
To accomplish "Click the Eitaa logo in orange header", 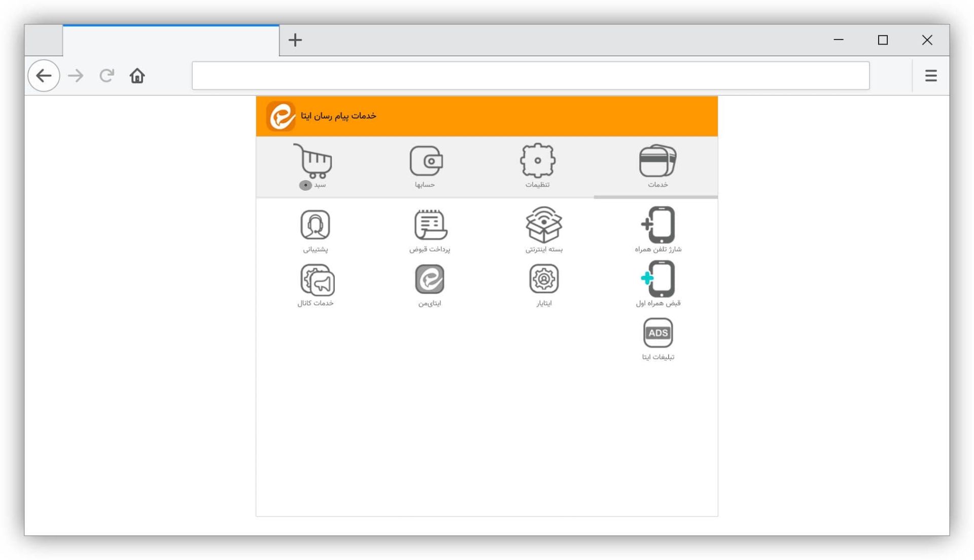I will point(281,116).
